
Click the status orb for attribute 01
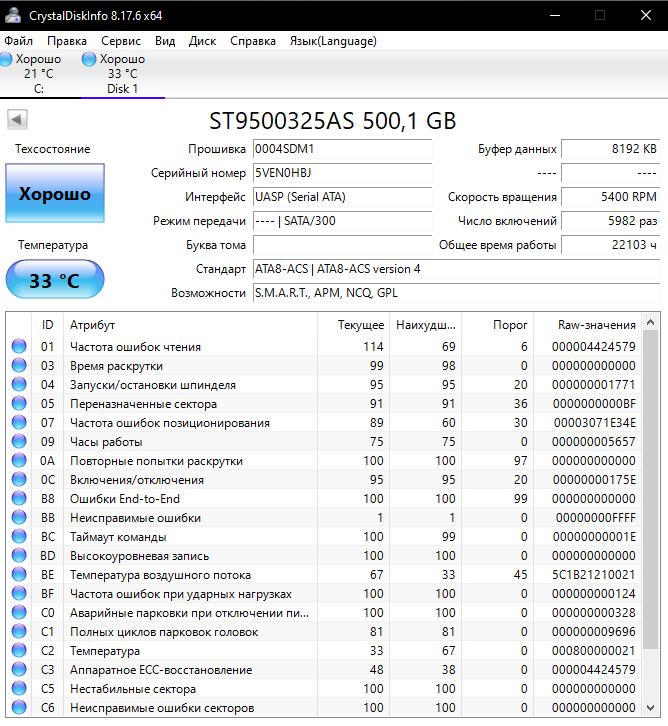[19, 346]
